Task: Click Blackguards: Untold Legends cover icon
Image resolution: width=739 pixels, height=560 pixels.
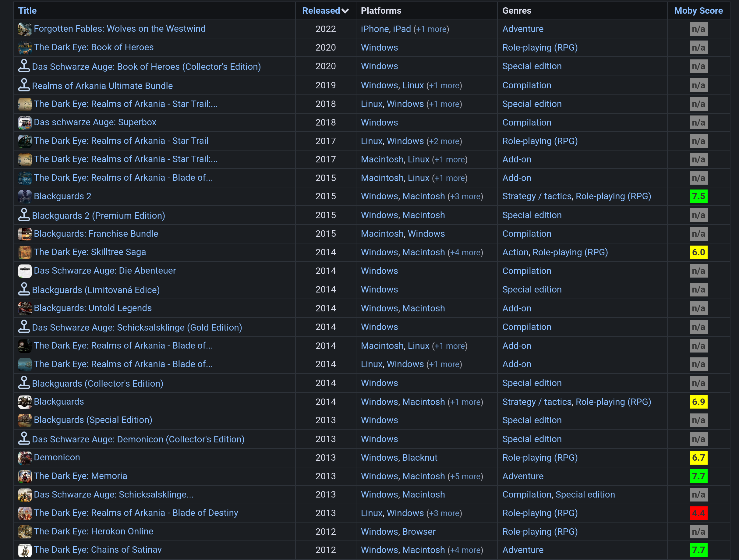Action: (25, 308)
